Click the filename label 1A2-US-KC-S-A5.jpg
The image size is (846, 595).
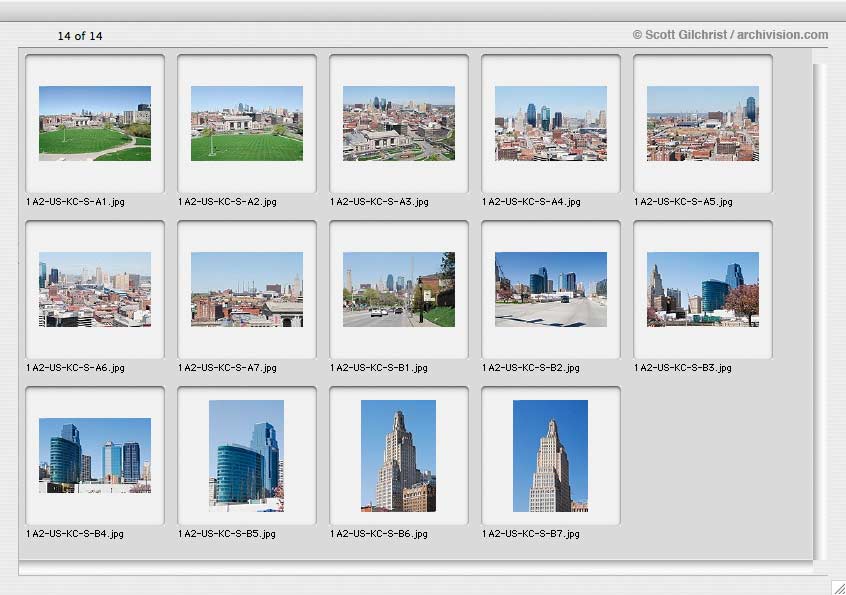[684, 202]
